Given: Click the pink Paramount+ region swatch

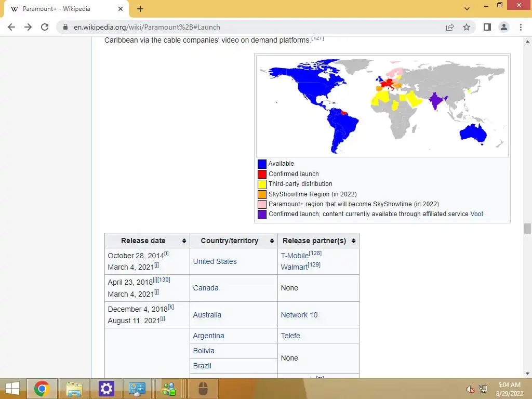Looking at the screenshot, I should coord(262,204).
